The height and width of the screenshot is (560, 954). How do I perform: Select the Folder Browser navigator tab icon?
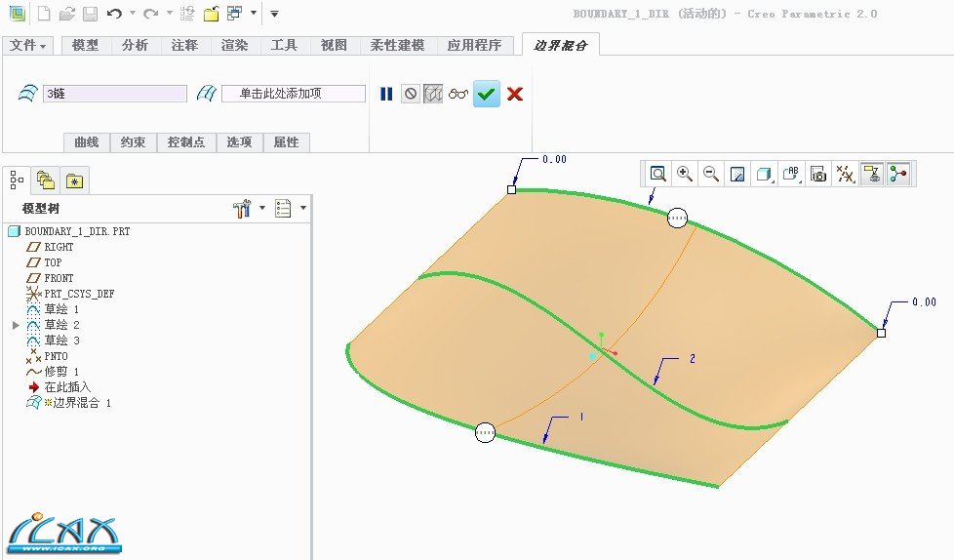(46, 180)
